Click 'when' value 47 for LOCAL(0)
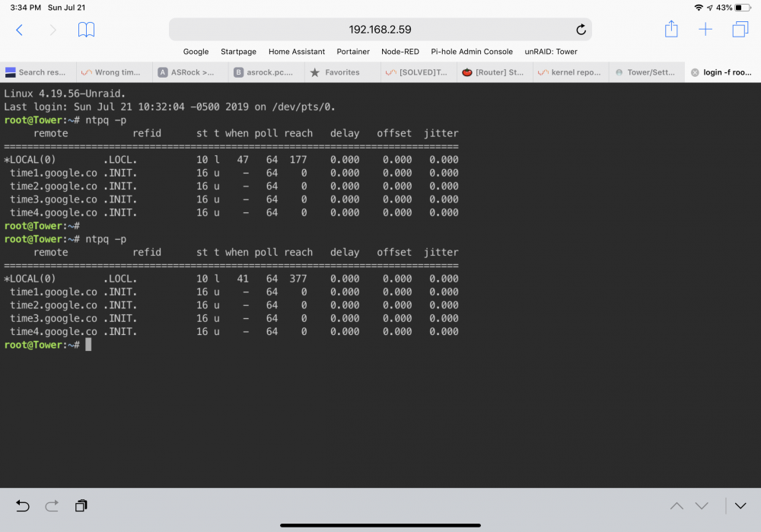This screenshot has width=761, height=532. coord(243,160)
